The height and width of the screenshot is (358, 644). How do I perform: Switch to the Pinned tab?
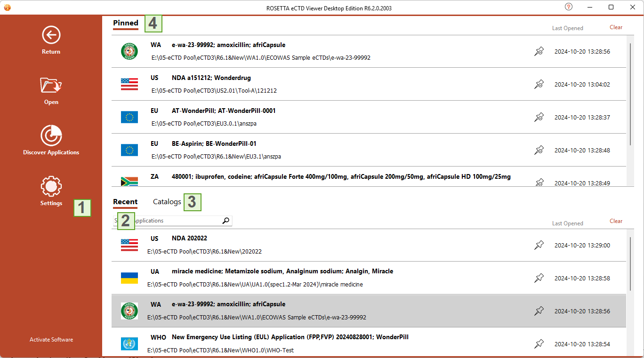pos(126,23)
